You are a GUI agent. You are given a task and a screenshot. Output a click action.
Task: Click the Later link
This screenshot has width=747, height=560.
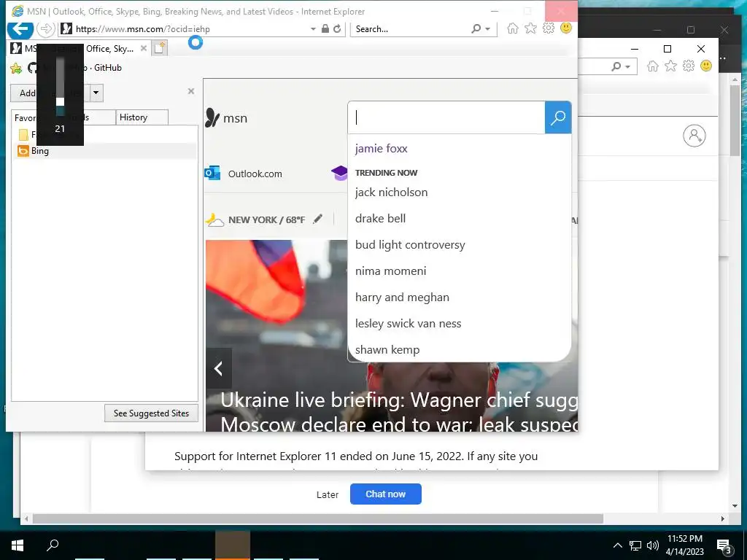[328, 495]
